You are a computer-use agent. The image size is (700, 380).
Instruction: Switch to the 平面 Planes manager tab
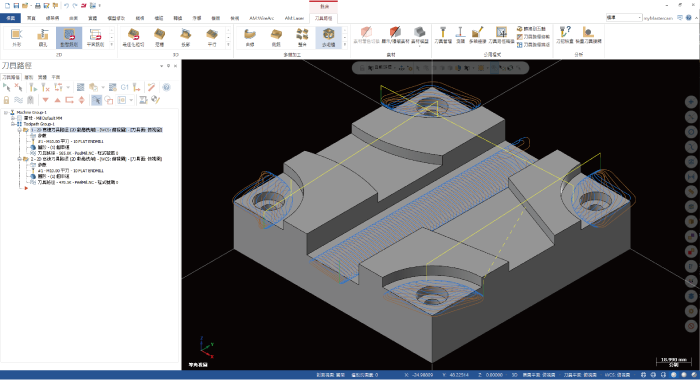(56, 77)
